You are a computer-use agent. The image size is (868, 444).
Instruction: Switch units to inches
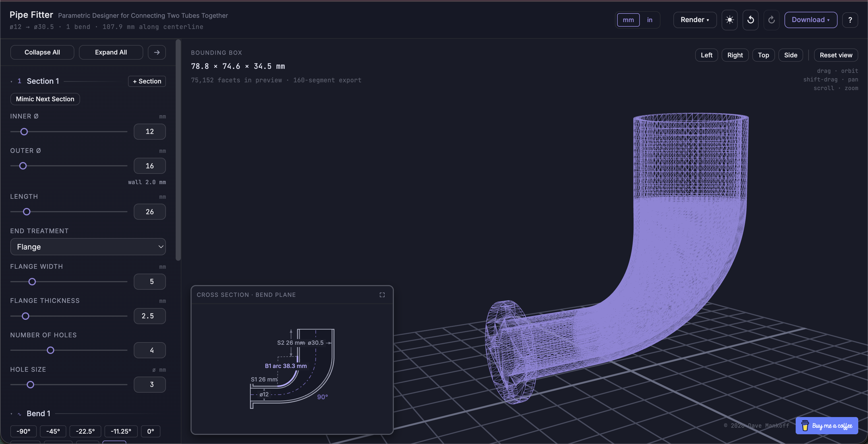pos(650,20)
